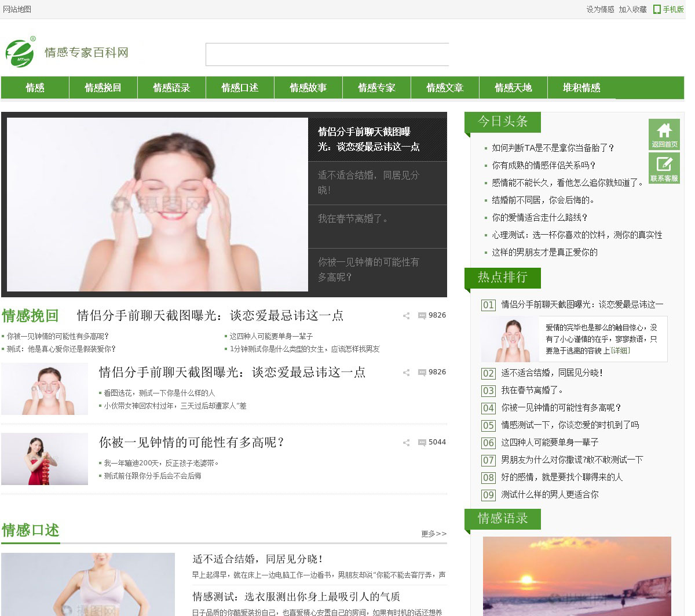This screenshot has height=616, width=695.
Task: Click the header search input field
Action: 327,54
